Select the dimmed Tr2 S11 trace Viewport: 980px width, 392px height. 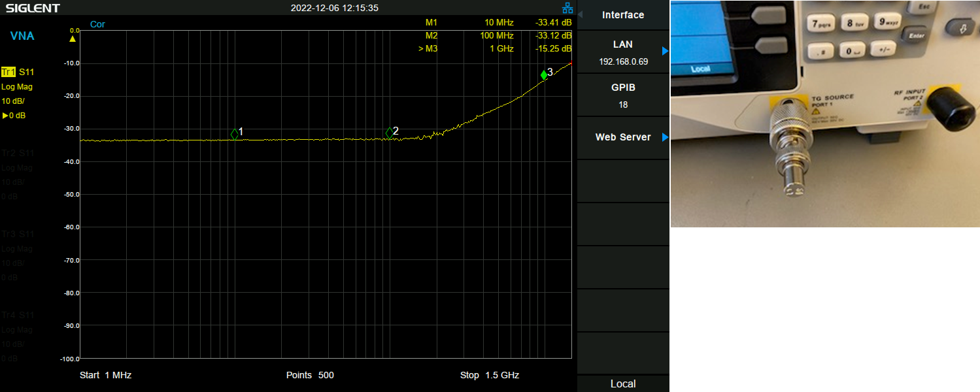click(x=18, y=153)
